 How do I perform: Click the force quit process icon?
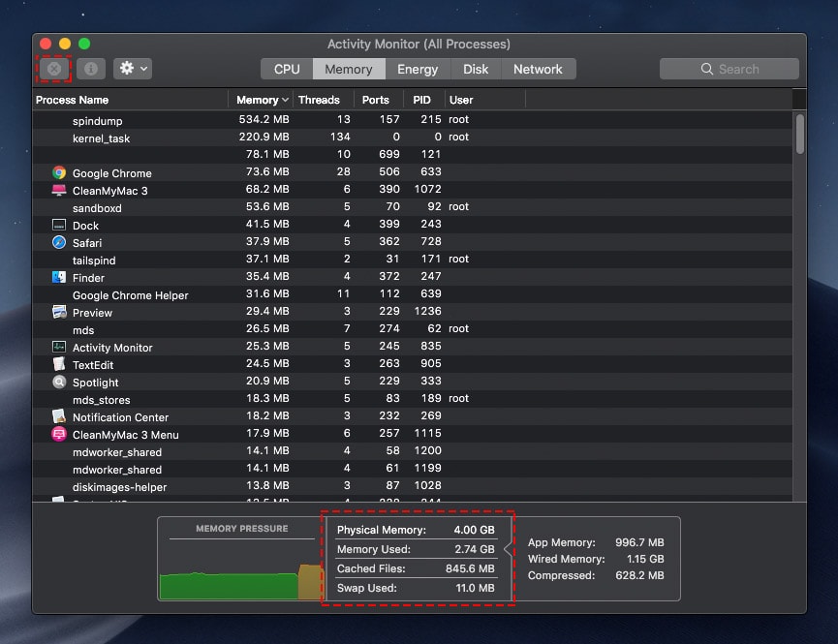54,69
